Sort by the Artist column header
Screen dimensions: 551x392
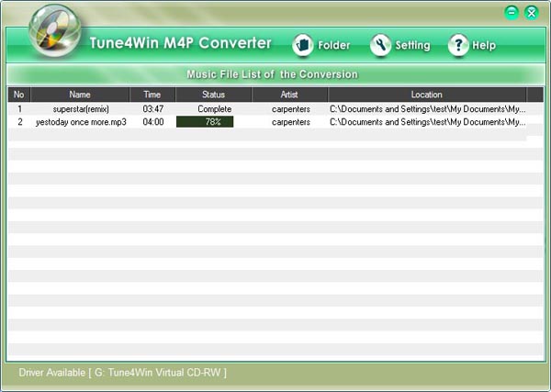click(289, 95)
